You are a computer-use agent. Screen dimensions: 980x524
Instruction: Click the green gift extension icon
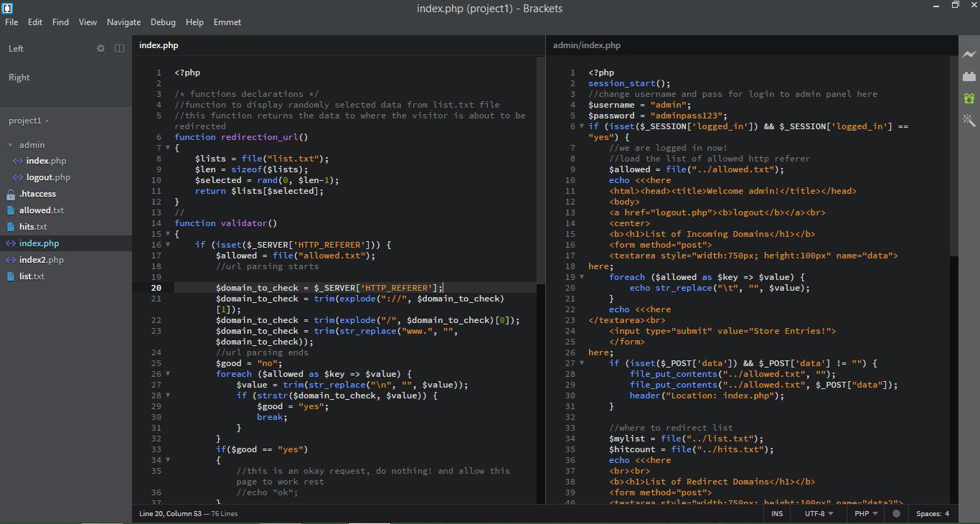969,98
